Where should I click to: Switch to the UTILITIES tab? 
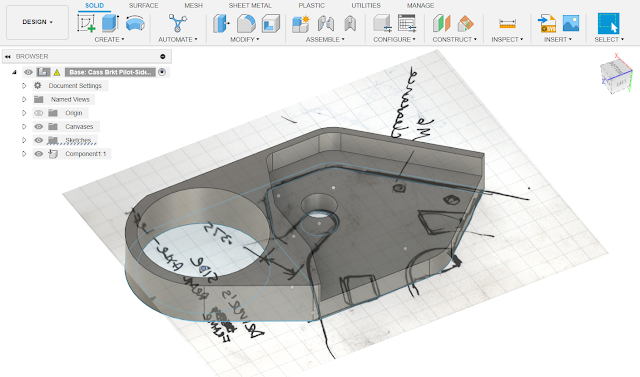(366, 5)
